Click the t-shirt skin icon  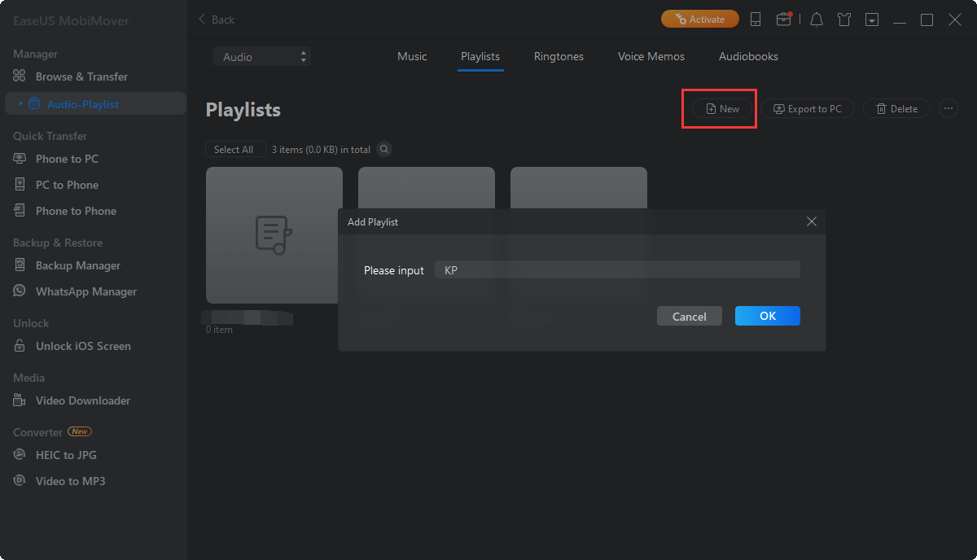coord(844,20)
